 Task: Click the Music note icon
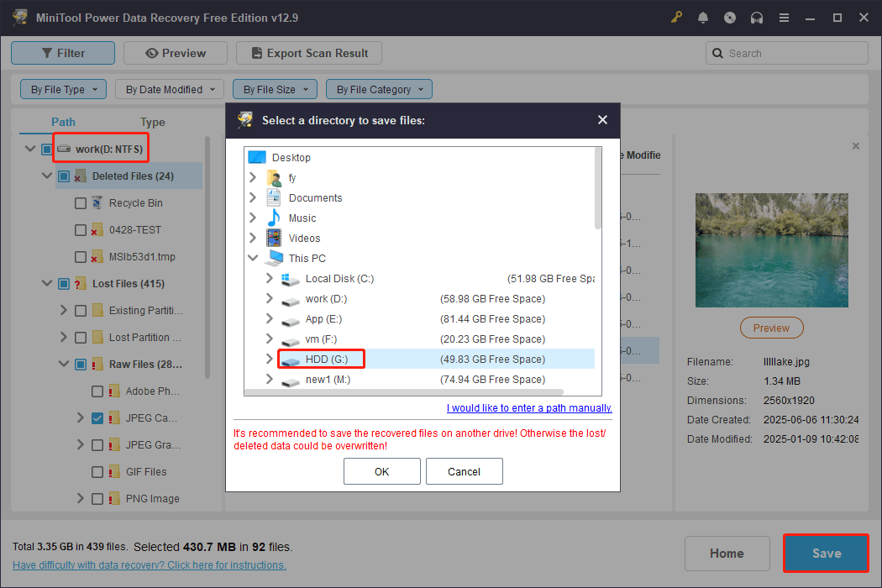(274, 218)
